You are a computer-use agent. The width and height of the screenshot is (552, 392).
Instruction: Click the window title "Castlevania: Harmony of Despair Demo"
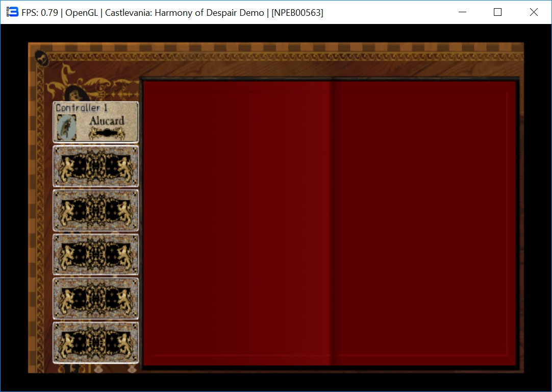185,13
